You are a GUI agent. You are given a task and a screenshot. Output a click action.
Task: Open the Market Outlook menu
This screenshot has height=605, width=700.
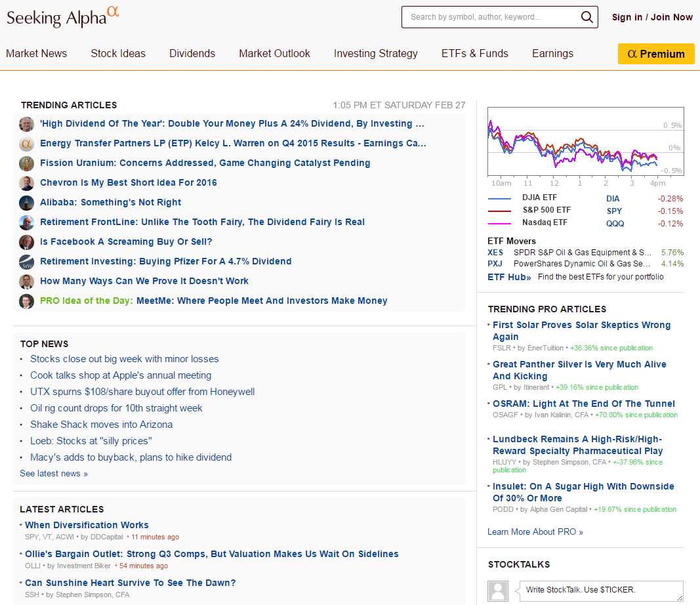(274, 54)
